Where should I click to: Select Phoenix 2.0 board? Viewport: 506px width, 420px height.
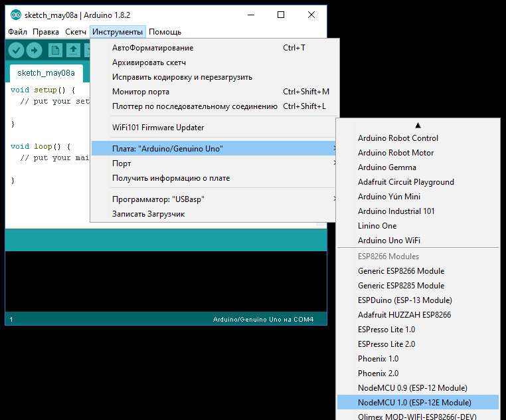418,373
